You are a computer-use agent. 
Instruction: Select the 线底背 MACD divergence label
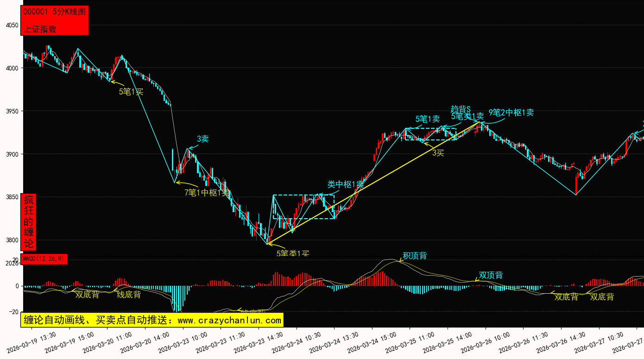point(129,295)
